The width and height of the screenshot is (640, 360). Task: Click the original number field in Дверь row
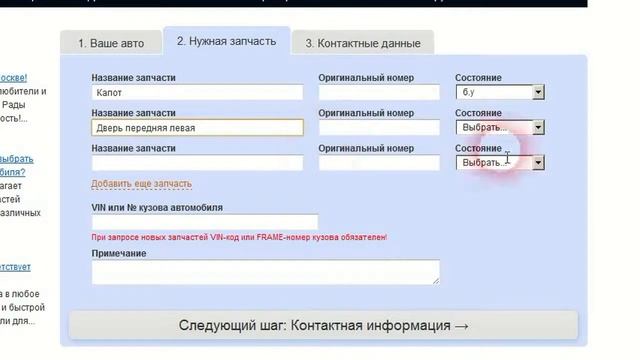379,128
